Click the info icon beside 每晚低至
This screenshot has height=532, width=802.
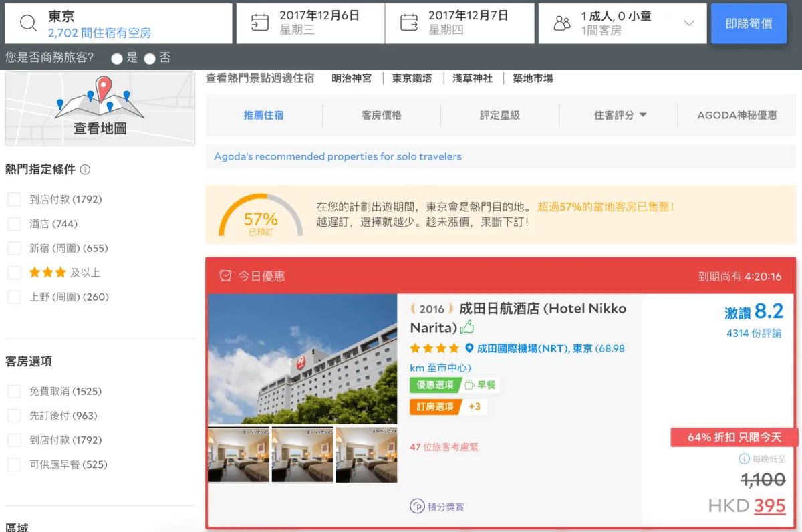[x=744, y=459]
